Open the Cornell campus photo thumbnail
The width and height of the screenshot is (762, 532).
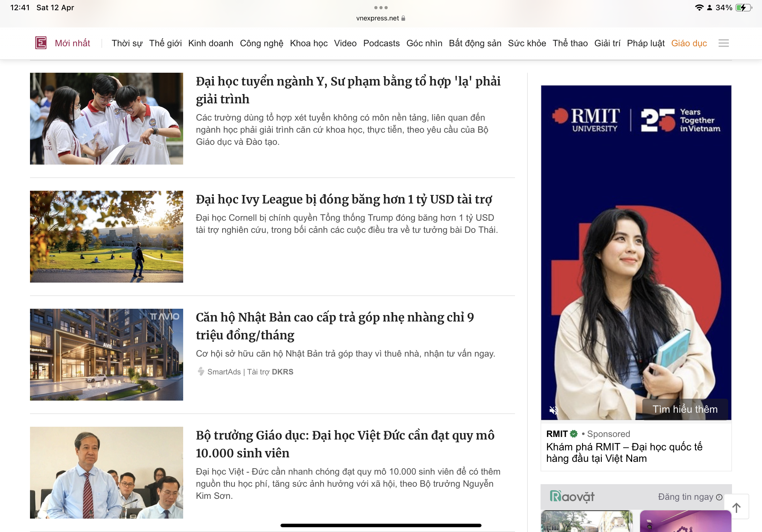(106, 236)
